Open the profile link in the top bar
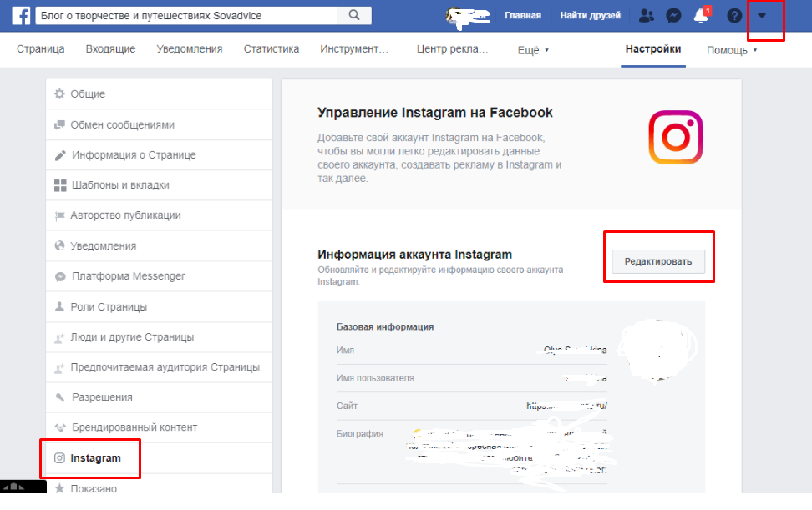The width and height of the screenshot is (812, 510). pos(468,16)
